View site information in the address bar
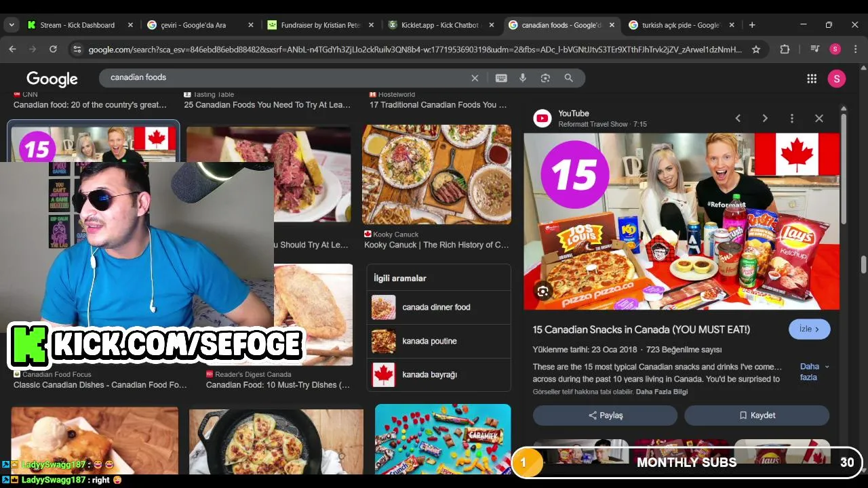The width and height of the screenshot is (868, 488). pyautogui.click(x=77, y=49)
